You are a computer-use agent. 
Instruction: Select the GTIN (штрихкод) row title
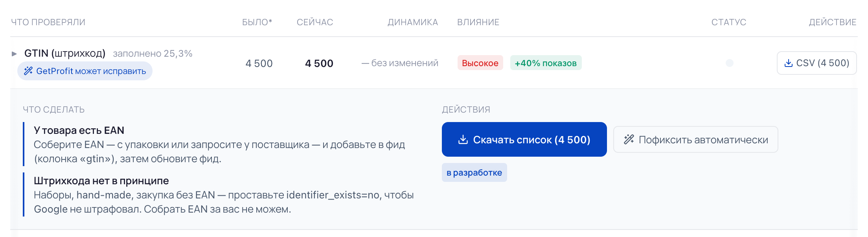coord(65,53)
